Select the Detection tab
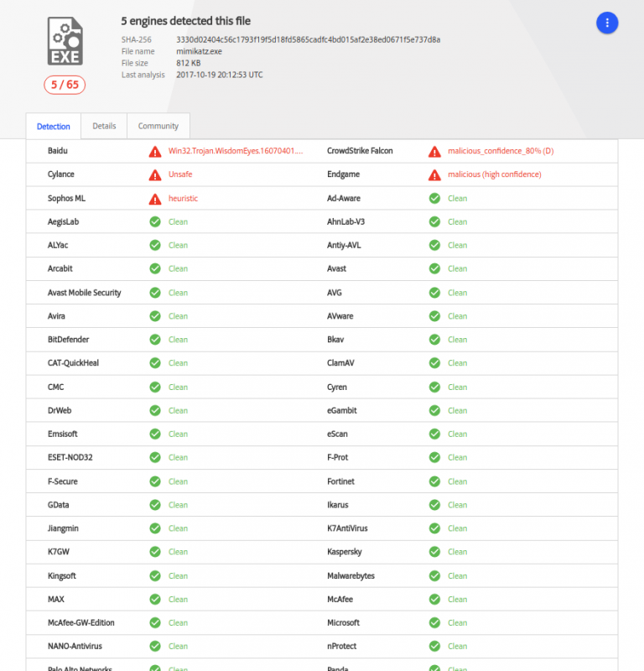 tap(54, 127)
